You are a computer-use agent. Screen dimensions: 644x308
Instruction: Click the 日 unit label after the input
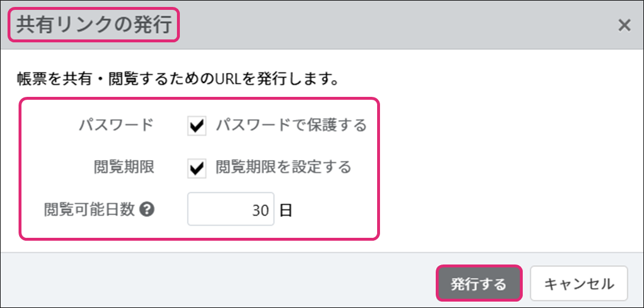point(285,211)
